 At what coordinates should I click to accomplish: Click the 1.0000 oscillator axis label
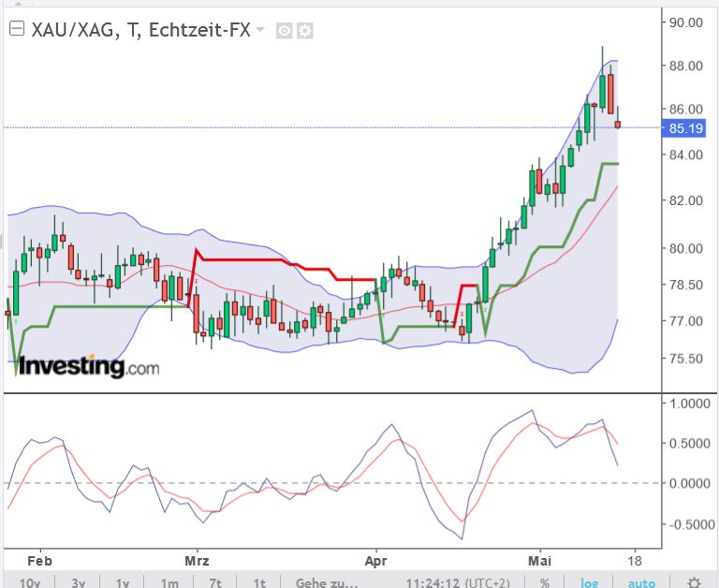(x=690, y=404)
